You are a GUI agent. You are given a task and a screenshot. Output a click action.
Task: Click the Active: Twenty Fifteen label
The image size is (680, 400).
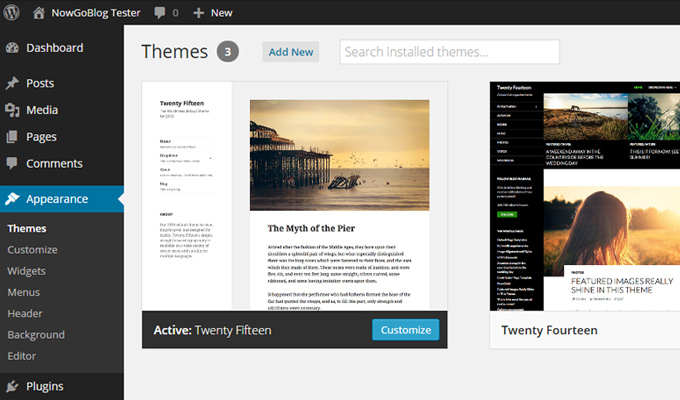[x=212, y=330]
